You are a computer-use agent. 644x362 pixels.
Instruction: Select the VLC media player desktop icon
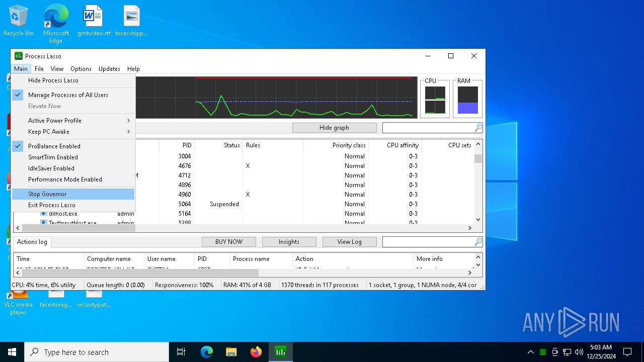[18, 302]
